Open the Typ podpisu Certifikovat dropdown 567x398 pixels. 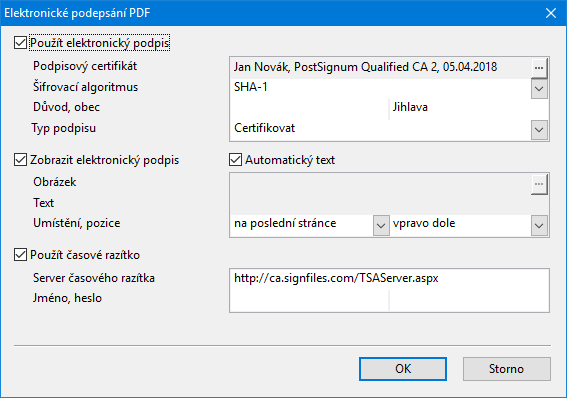pos(539,130)
